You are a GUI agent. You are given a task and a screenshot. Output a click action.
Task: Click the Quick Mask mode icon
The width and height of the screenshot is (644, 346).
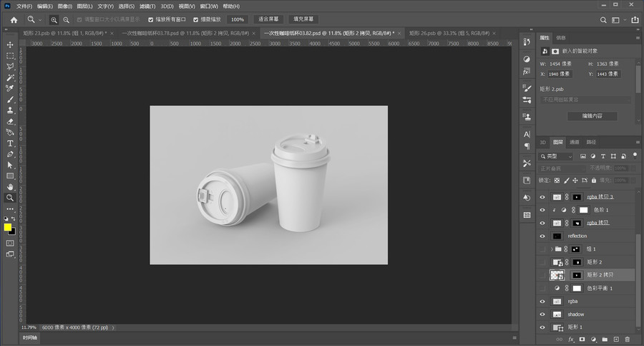10,243
